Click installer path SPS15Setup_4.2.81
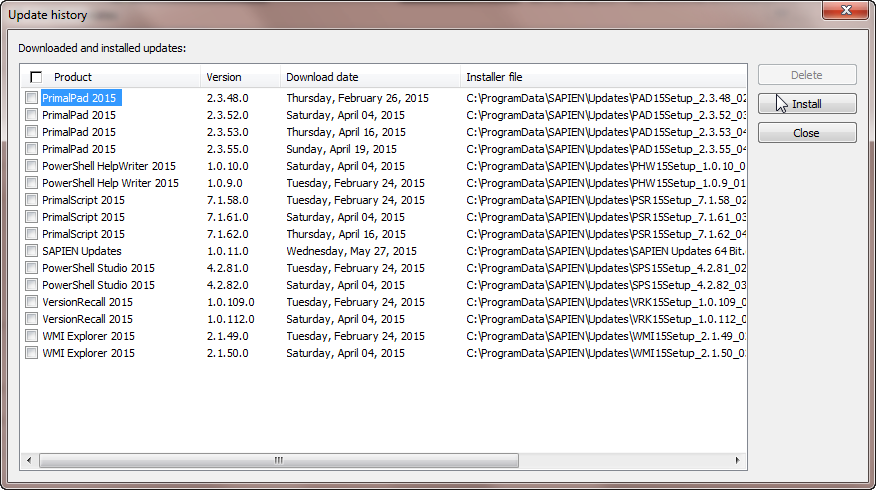The width and height of the screenshot is (876, 490). (x=606, y=268)
